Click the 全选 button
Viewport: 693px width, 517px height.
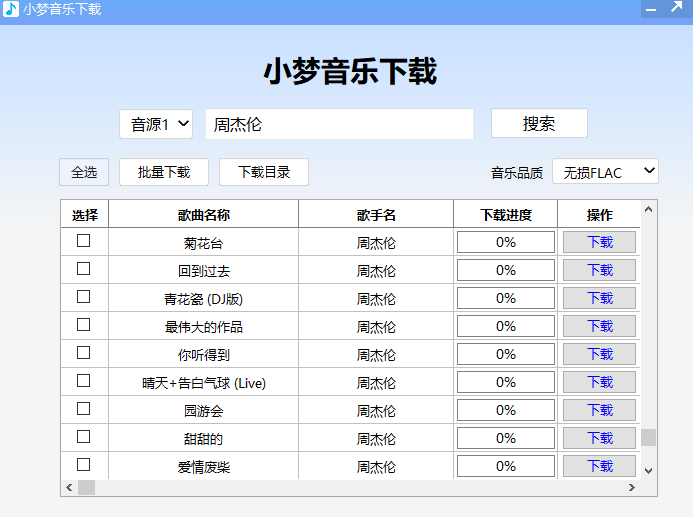pos(84,172)
